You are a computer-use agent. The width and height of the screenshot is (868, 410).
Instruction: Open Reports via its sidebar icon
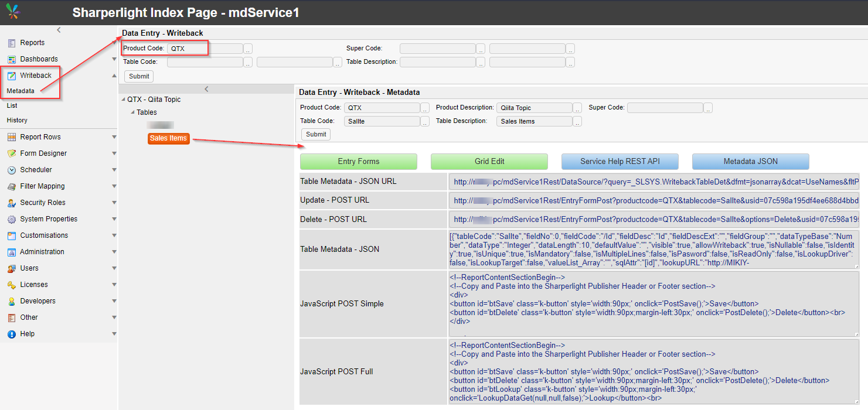(x=12, y=43)
